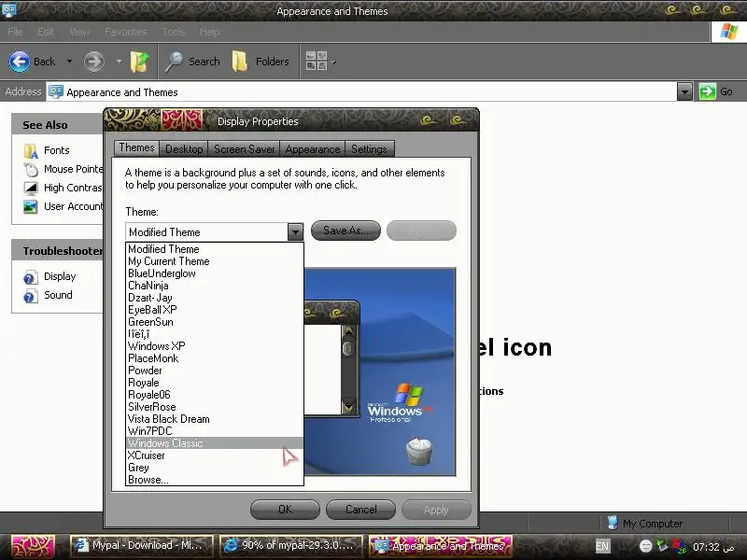
Task: Click the User Account picture icon
Action: click(x=31, y=206)
